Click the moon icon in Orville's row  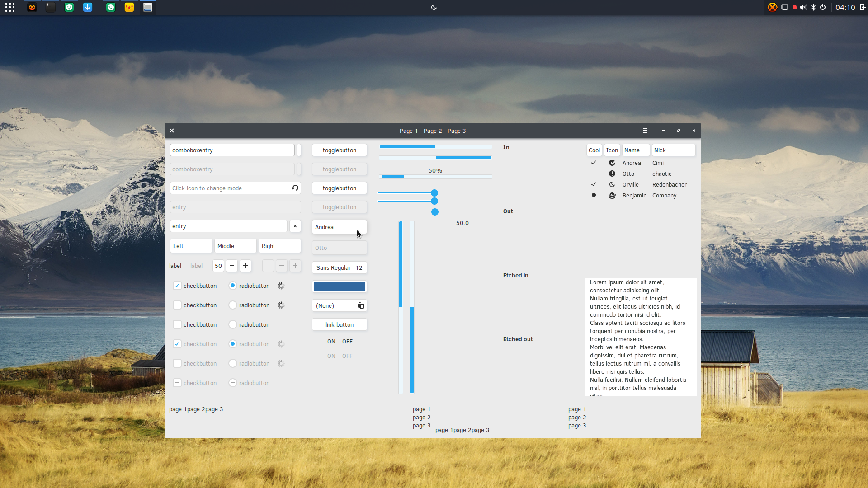612,184
